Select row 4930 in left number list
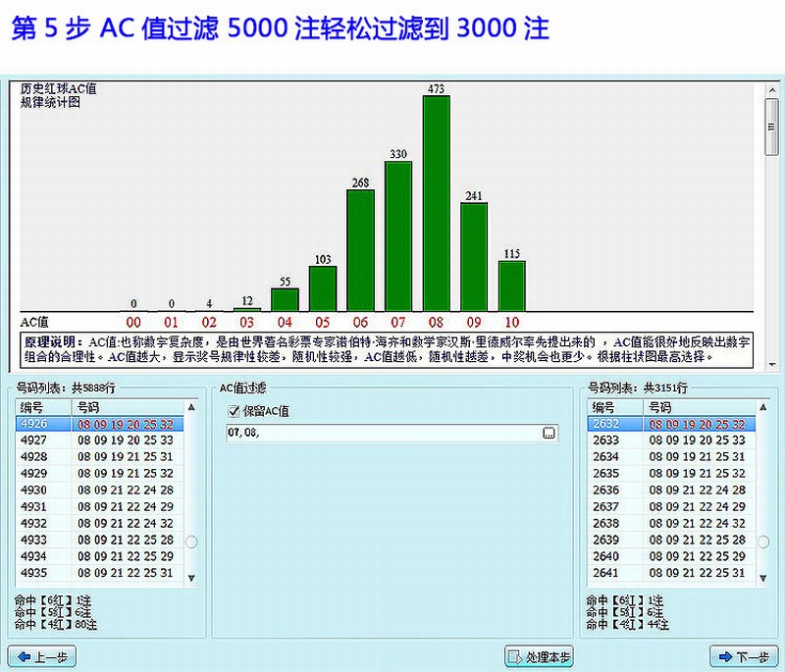The height and width of the screenshot is (672, 785). (98, 491)
